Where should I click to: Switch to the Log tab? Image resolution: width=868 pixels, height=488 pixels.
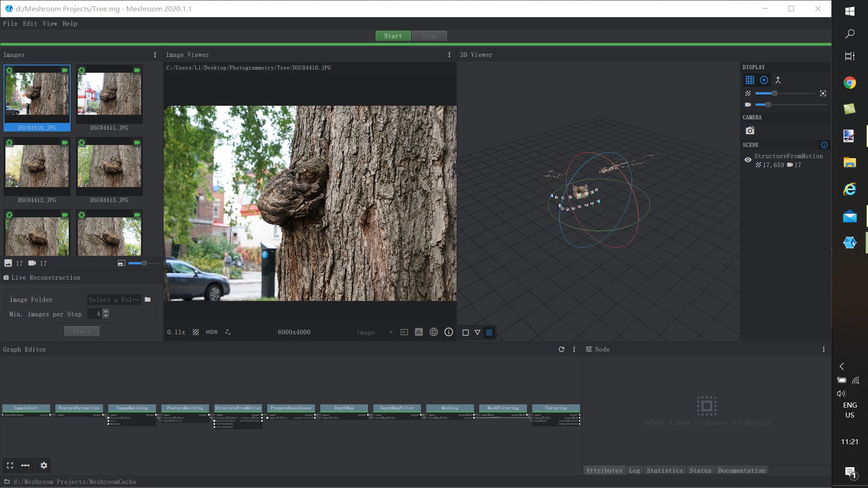coord(634,470)
